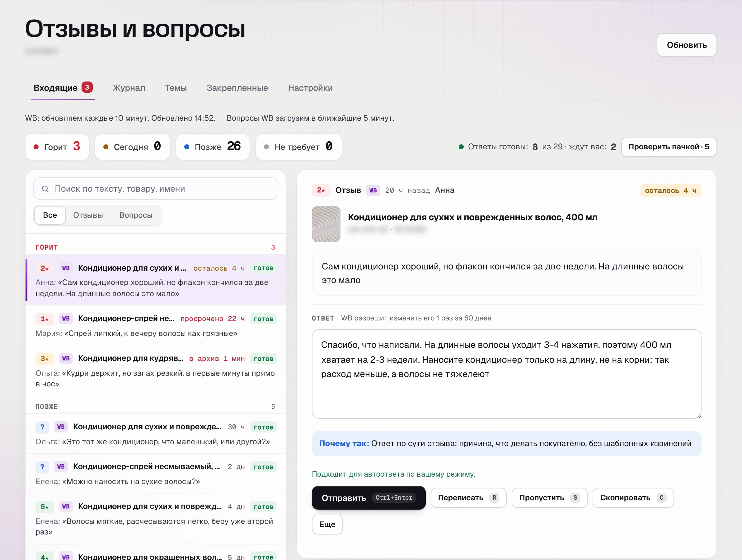
Task: Click Пропустить to skip this review
Action: pos(549,498)
